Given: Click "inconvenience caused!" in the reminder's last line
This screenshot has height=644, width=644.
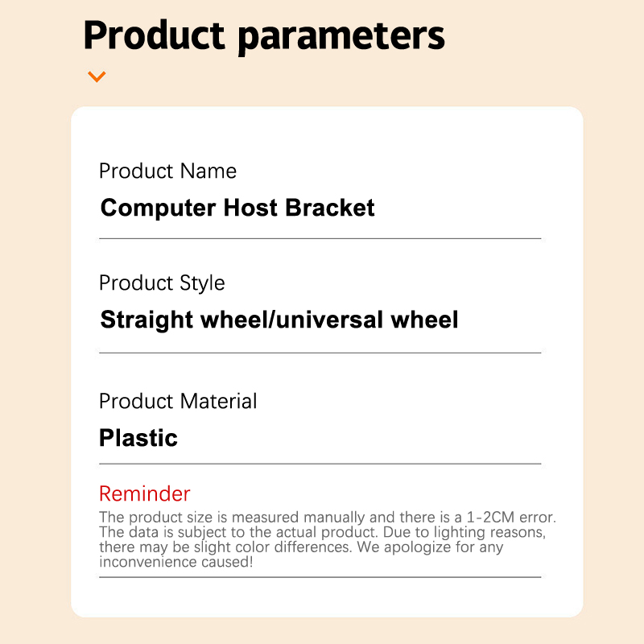Looking at the screenshot, I should tap(176, 562).
